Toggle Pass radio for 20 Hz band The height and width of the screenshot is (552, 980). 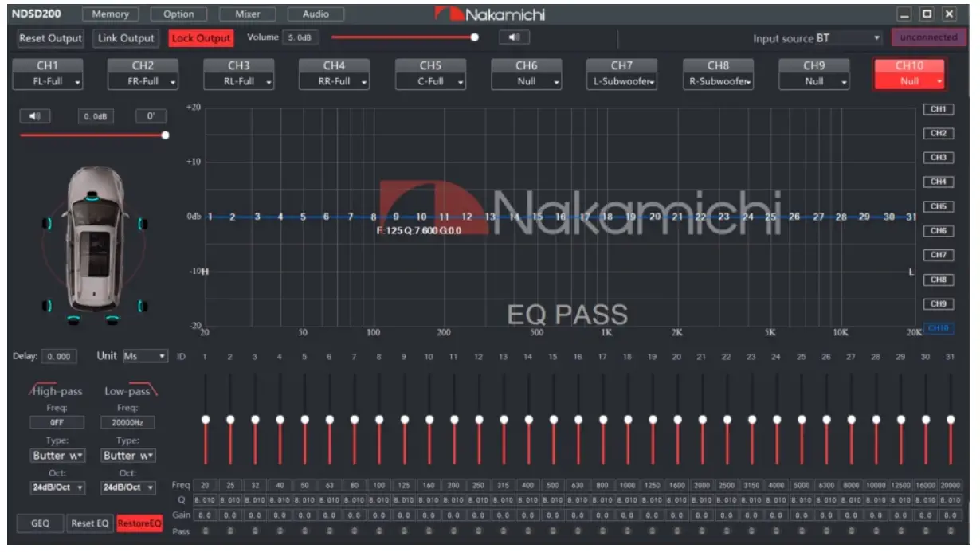[206, 530]
